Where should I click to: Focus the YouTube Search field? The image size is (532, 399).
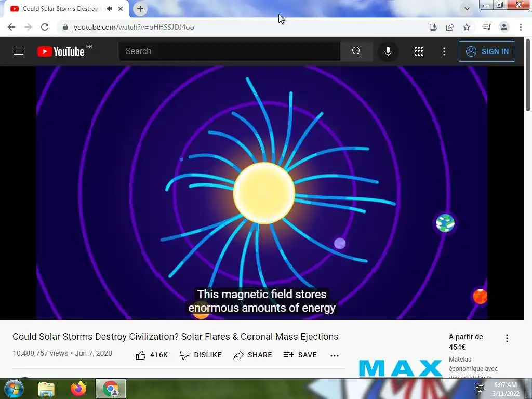coord(230,51)
